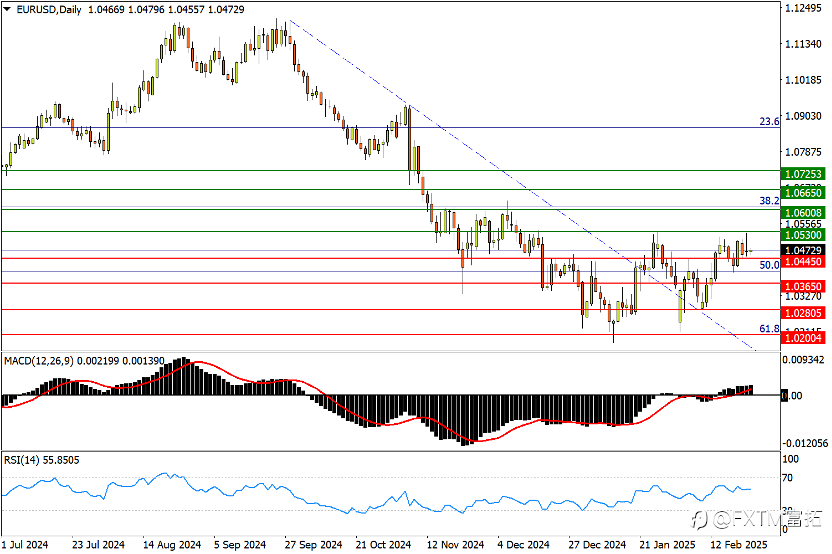Viewport: 832px width, 554px height.
Task: Click the 1.09030 price axis label
Action: (x=803, y=116)
